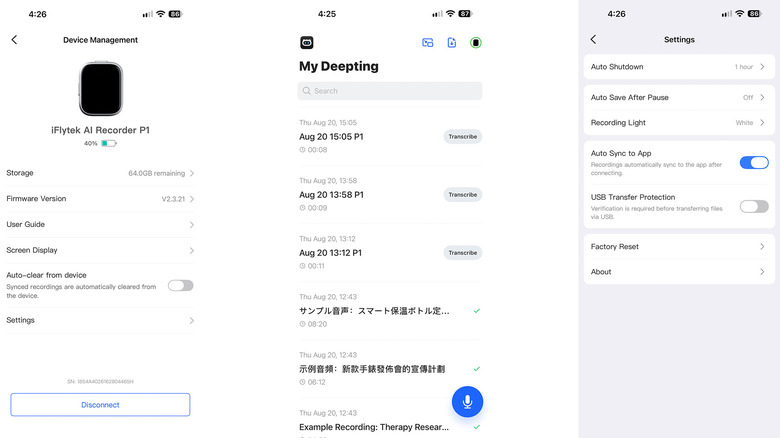Open recording Aug 20 13:58 P1
780x438 pixels.
[x=331, y=195]
